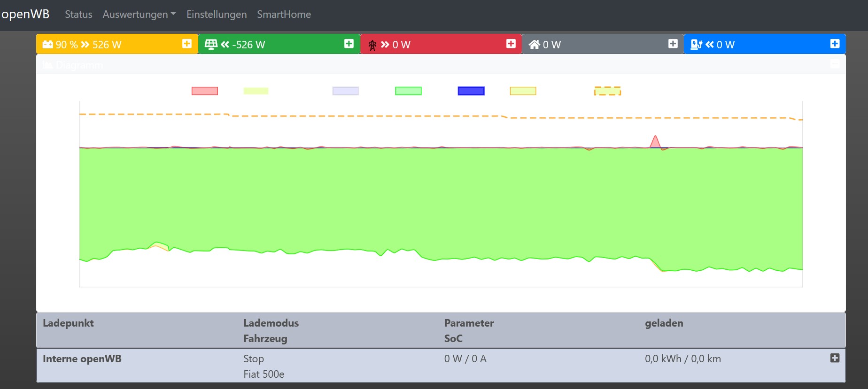This screenshot has height=389, width=868.
Task: Open the Status page
Action: [x=78, y=15]
